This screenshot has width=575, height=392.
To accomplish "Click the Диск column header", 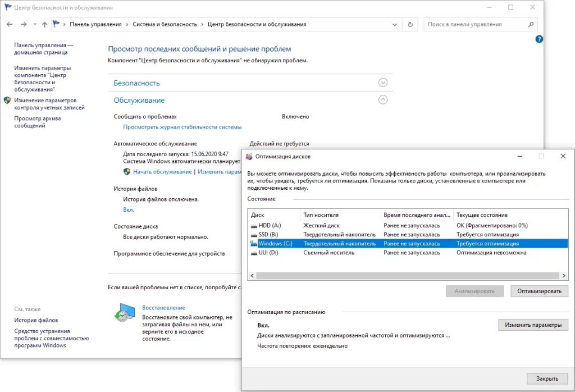I will click(x=274, y=215).
